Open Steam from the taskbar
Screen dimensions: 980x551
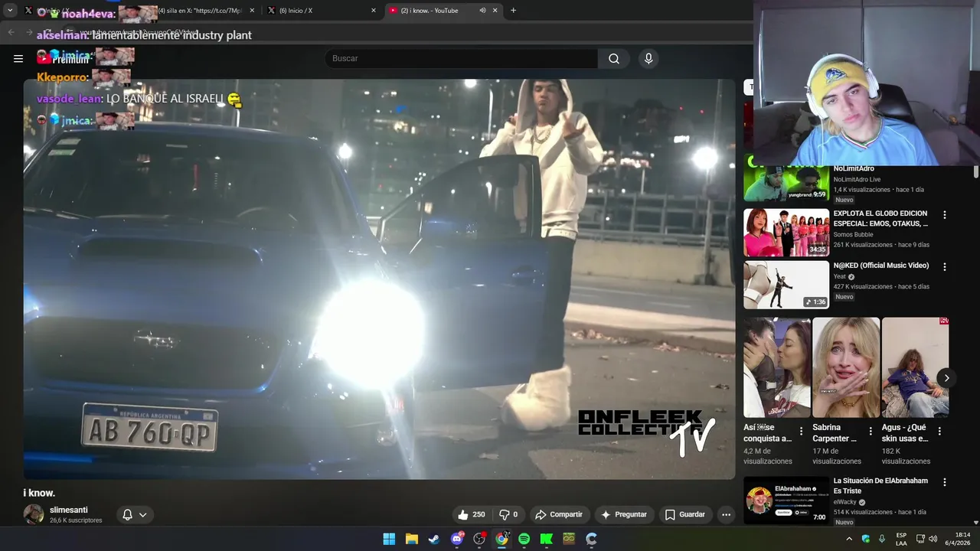tap(433, 539)
